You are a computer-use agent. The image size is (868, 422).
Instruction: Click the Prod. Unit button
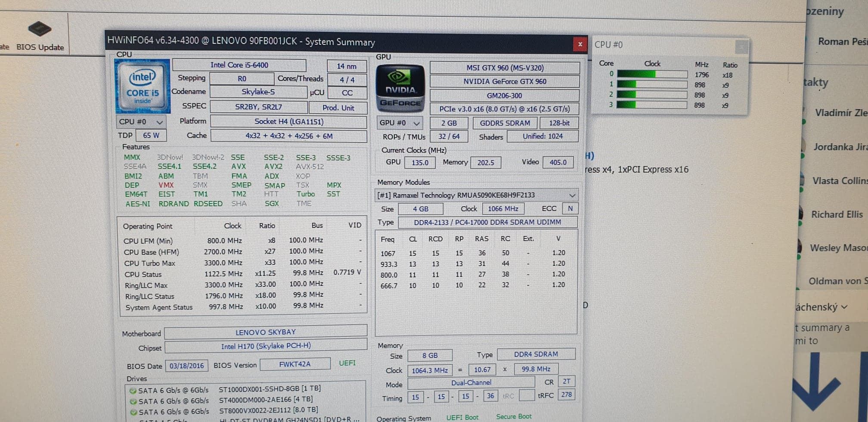point(338,108)
